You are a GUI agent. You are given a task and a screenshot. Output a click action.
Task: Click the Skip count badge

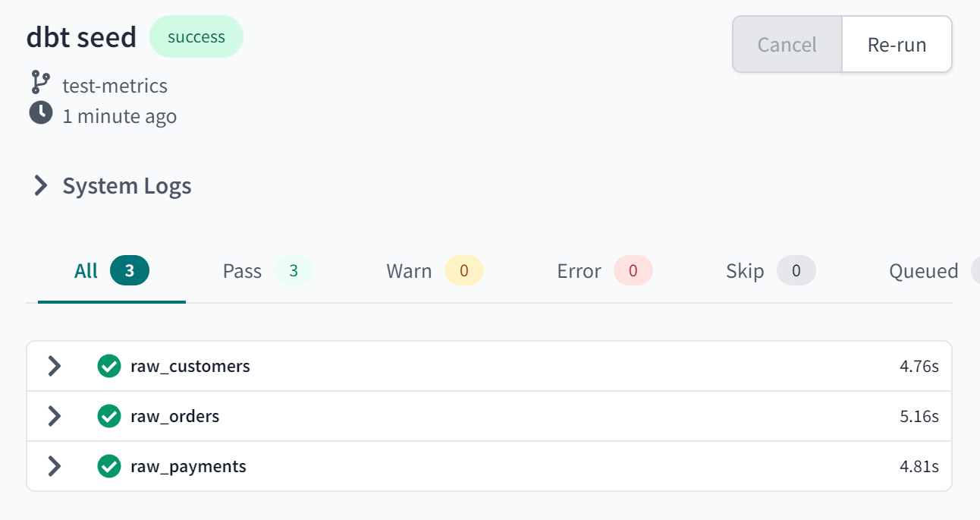pos(796,270)
